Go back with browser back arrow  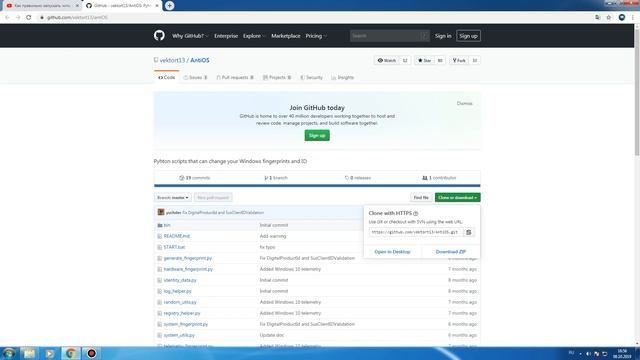point(7,18)
